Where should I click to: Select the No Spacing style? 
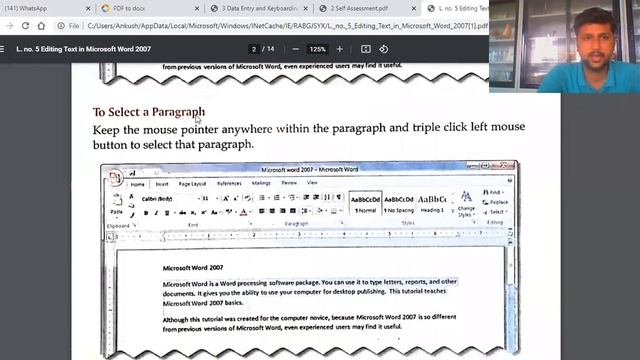coord(399,204)
